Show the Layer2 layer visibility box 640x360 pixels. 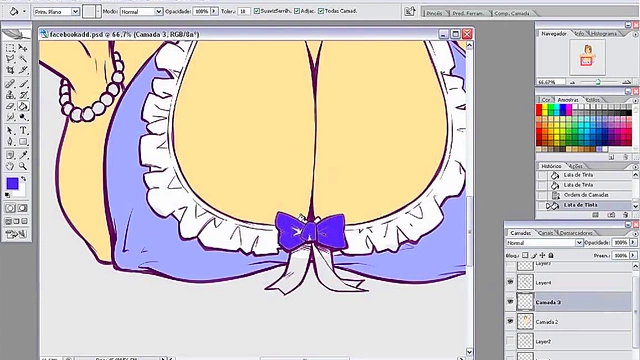pos(510,341)
